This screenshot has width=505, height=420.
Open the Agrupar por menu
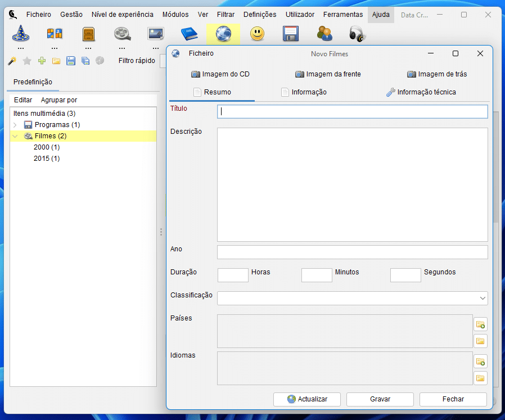pyautogui.click(x=59, y=100)
